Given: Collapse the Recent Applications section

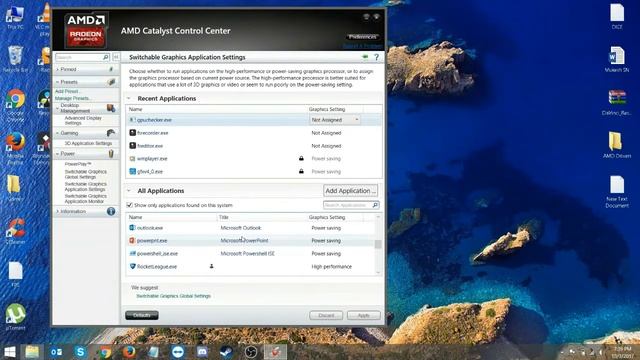Looking at the screenshot, I should point(129,98).
